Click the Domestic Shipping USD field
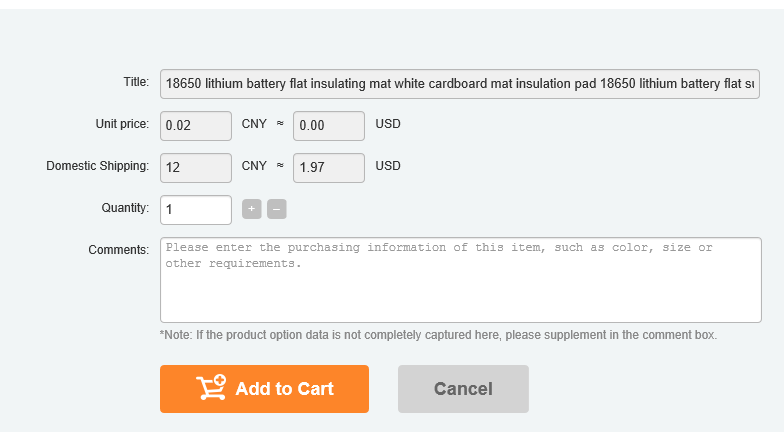784x432 pixels. 329,167
